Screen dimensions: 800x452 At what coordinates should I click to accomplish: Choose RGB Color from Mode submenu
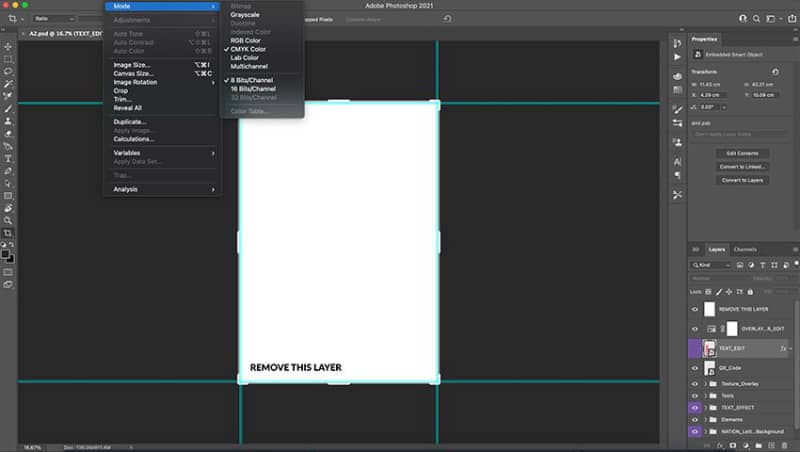[245, 40]
